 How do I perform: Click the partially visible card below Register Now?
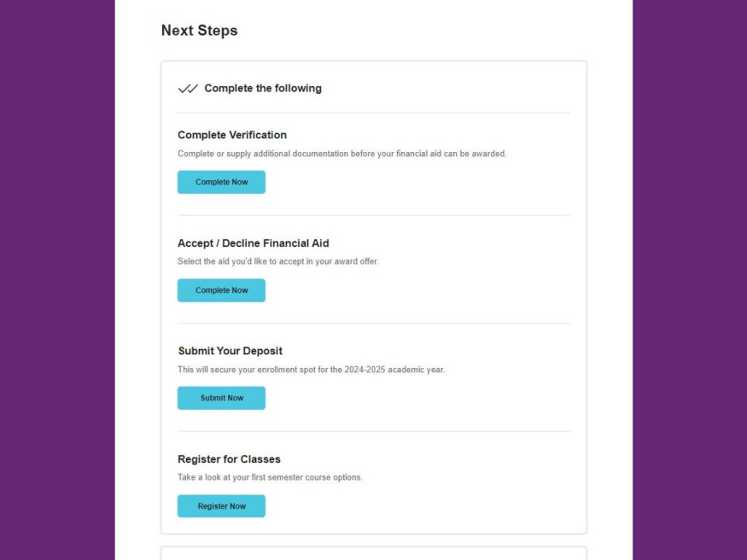(374, 553)
